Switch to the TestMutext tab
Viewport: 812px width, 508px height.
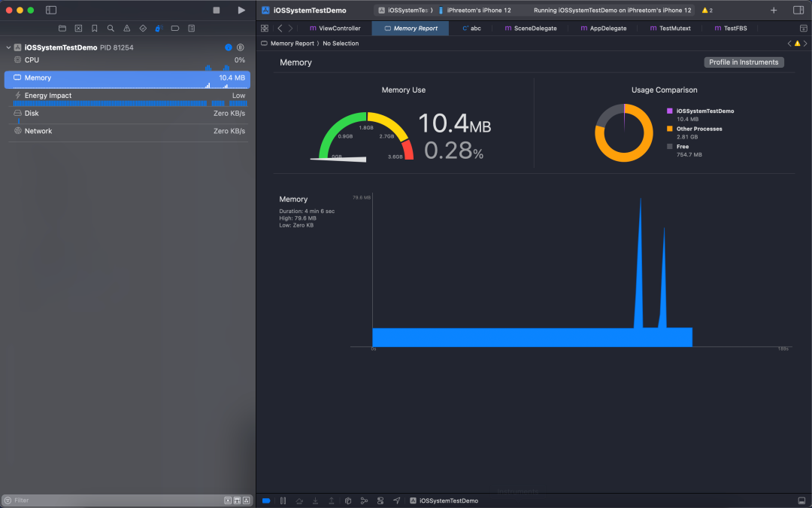[670, 29]
